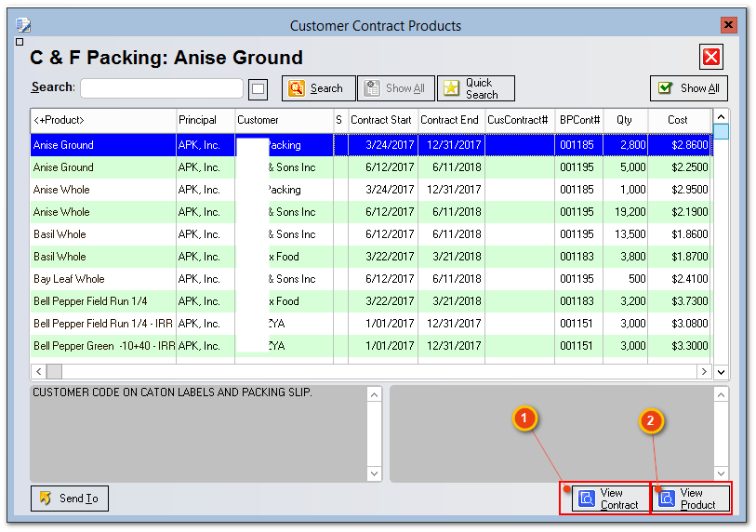Viewport: 756px width, 532px height.
Task: Open the View Contract button
Action: point(611,499)
